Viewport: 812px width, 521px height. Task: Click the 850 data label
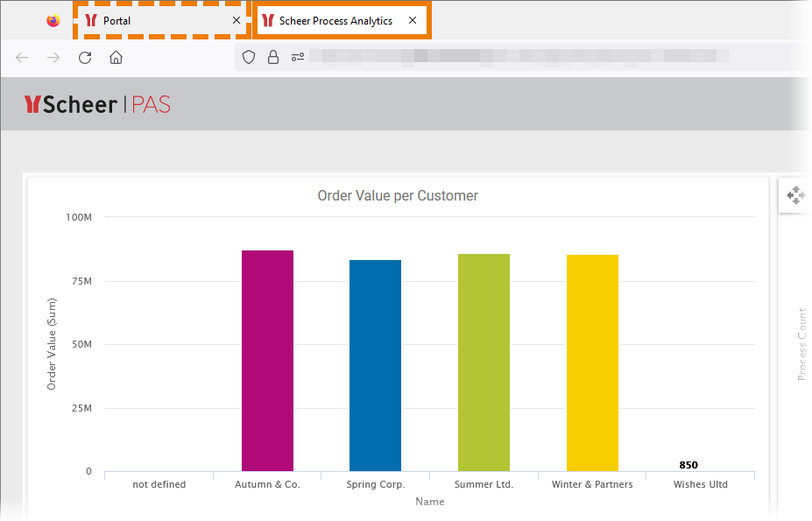tap(688, 465)
